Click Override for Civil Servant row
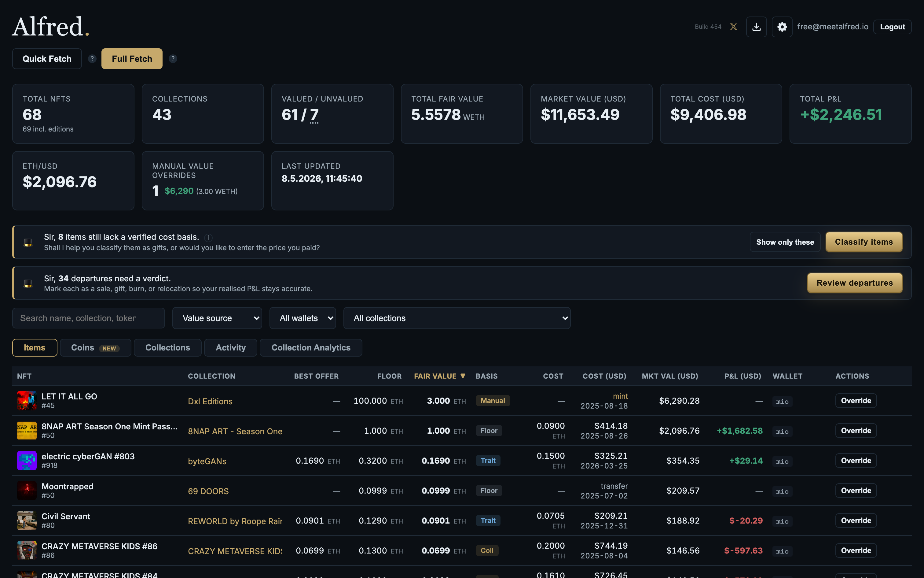Screen dimensions: 924x578 (856, 520)
